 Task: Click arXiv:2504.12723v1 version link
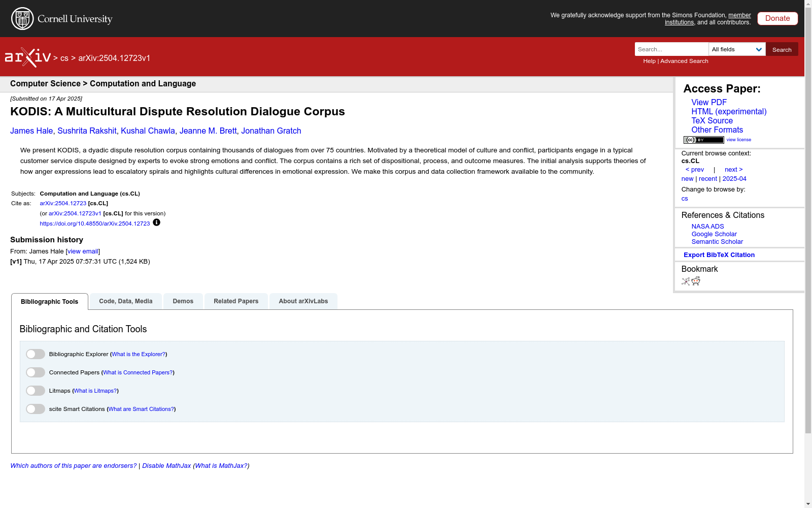point(75,213)
